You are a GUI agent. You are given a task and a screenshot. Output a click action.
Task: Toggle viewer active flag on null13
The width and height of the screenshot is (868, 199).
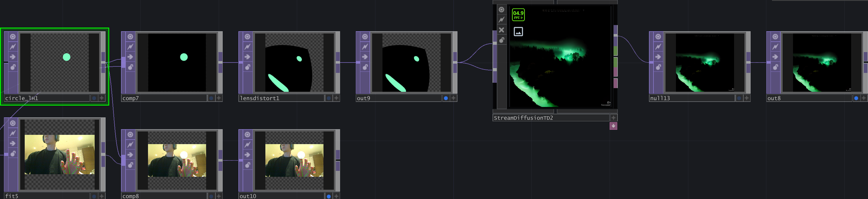pyautogui.click(x=658, y=37)
